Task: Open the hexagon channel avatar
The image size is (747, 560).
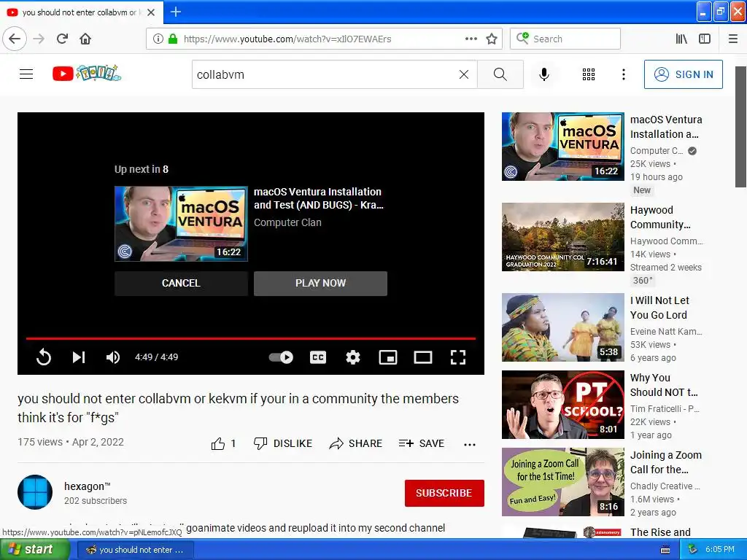Action: tap(35, 492)
